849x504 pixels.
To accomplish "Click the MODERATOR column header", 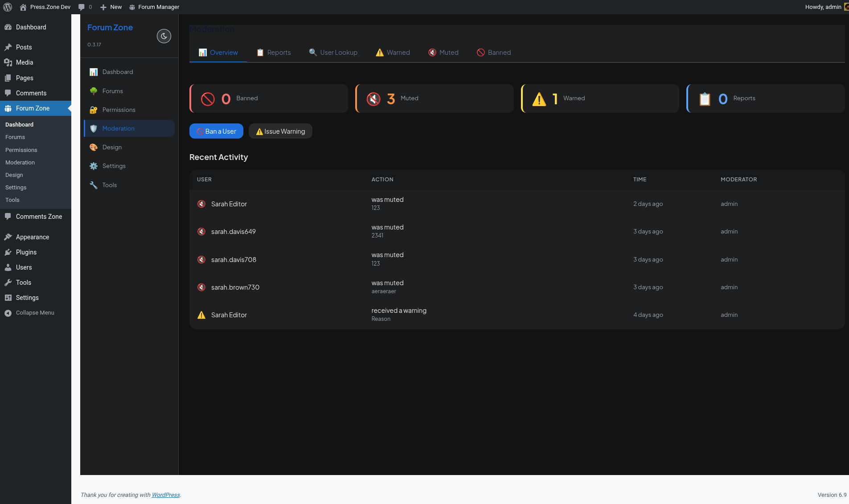I will [x=738, y=180].
